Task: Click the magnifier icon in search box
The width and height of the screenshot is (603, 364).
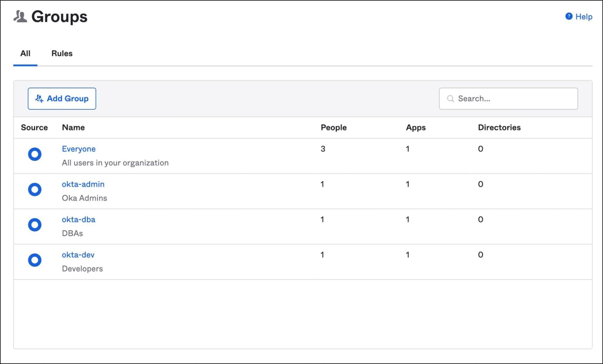Action: [450, 99]
